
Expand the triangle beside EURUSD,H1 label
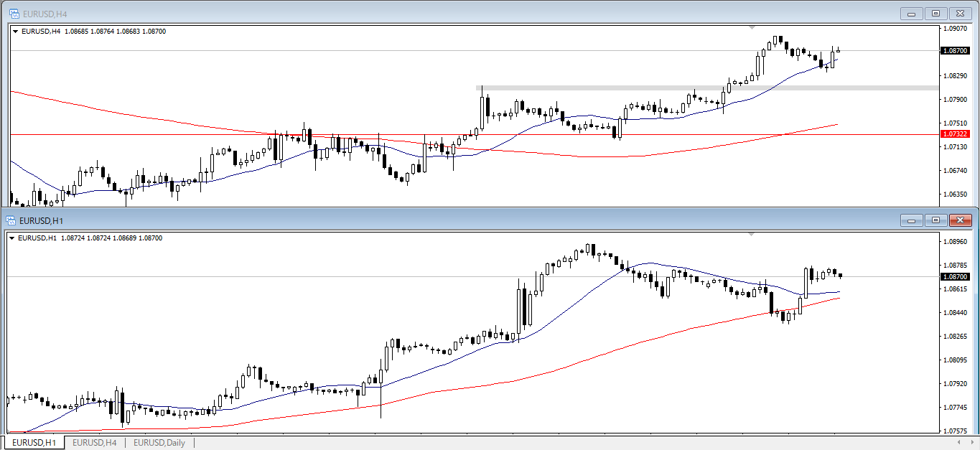click(11, 238)
